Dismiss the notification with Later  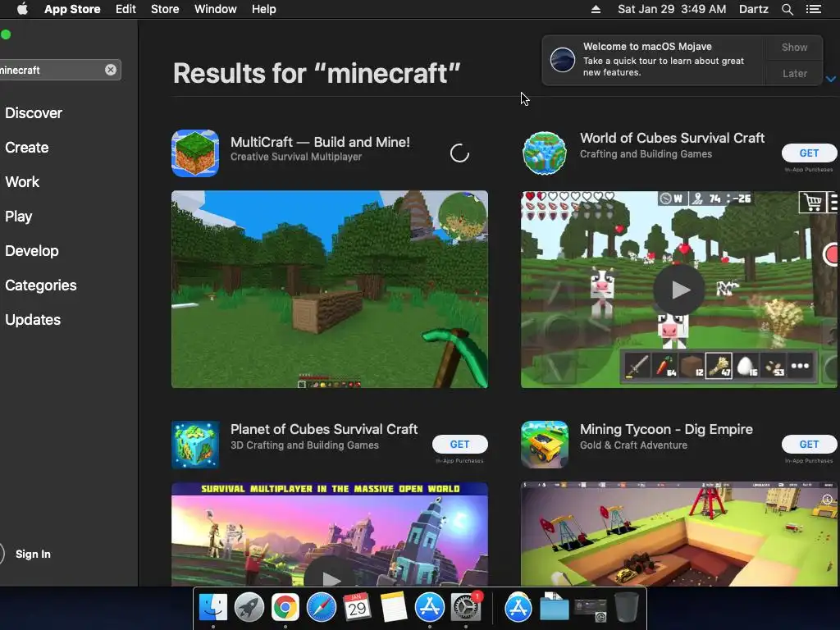pyautogui.click(x=794, y=73)
